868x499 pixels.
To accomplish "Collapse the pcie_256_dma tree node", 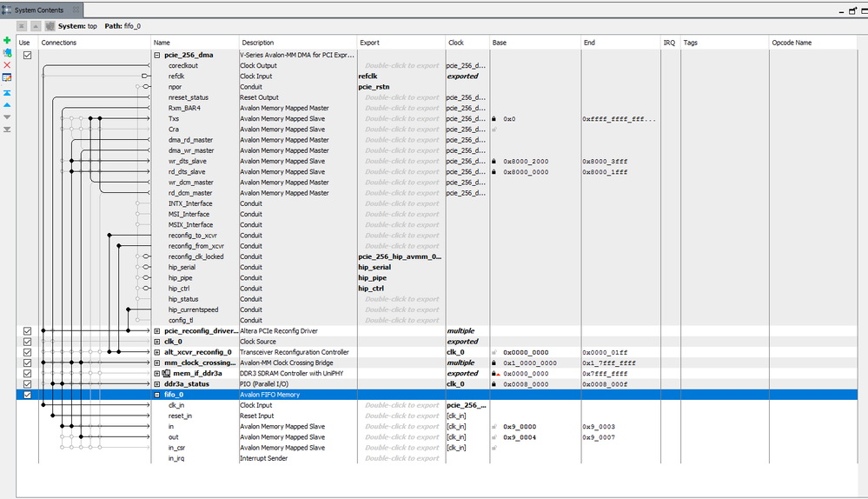I will (157, 55).
